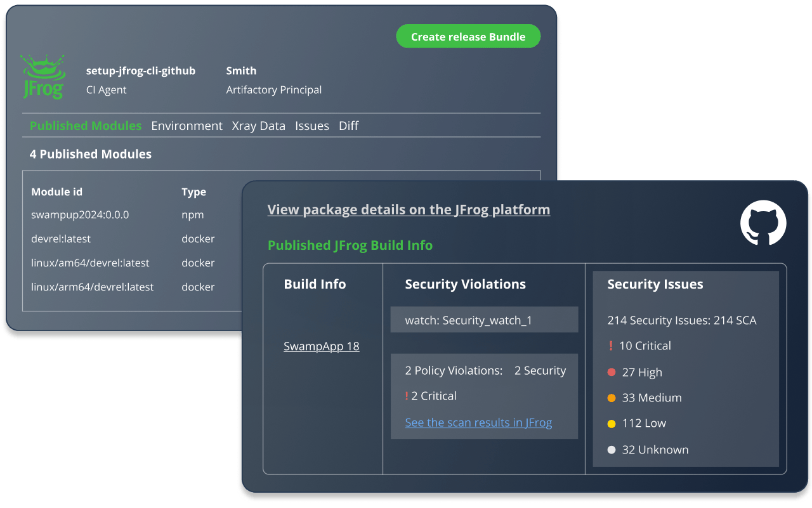Click the Create release Bundle button
The image size is (812, 508).
click(x=468, y=37)
